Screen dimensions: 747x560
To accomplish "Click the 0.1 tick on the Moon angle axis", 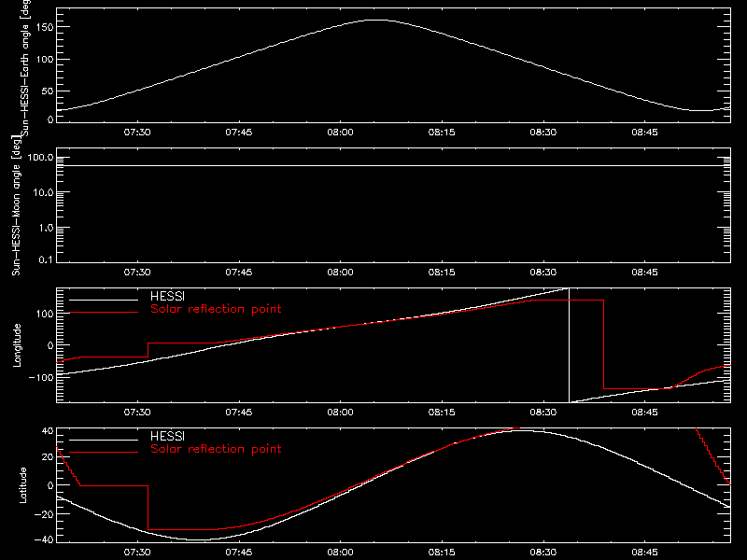I will pos(46,259).
